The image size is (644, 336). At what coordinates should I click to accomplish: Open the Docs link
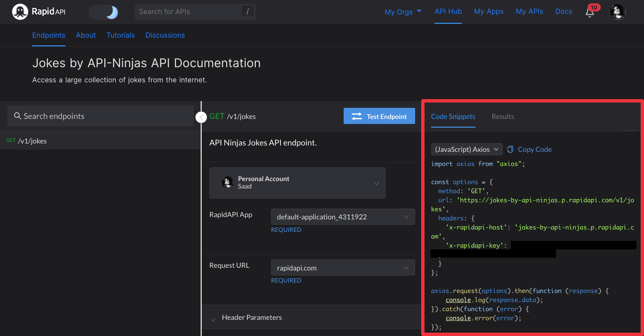tap(563, 11)
